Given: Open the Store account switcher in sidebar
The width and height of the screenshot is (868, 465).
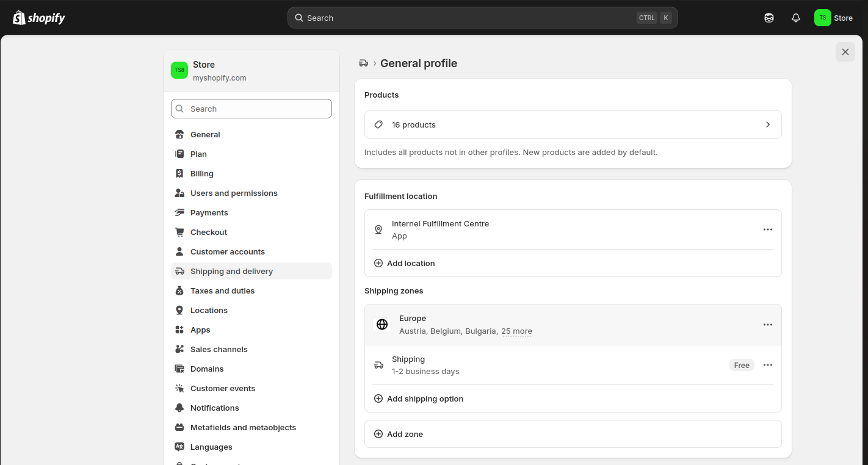Looking at the screenshot, I should (251, 71).
